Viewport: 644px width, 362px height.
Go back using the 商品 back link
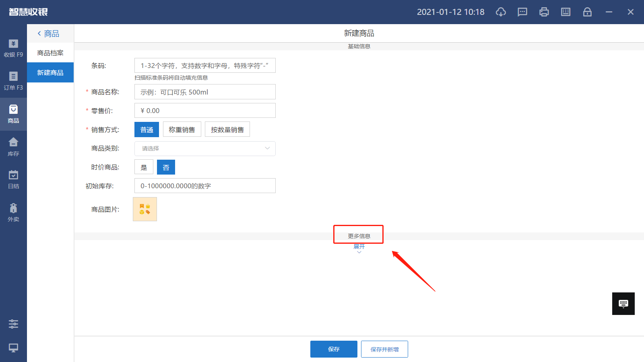click(50, 33)
